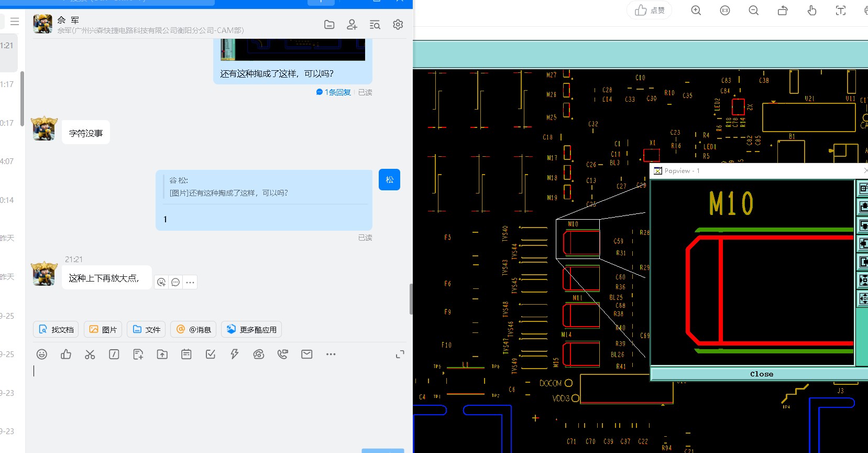Click 余军's avatar in chat header
868x453 pixels.
click(42, 24)
